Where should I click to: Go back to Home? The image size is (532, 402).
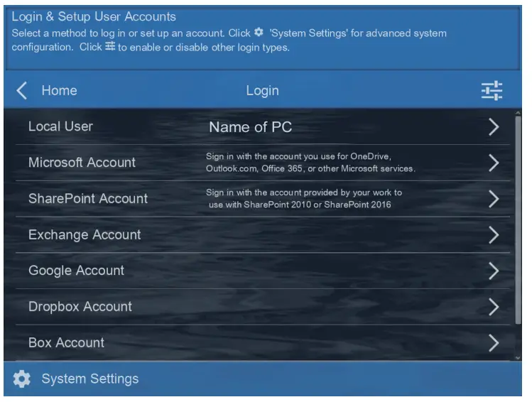[60, 91]
